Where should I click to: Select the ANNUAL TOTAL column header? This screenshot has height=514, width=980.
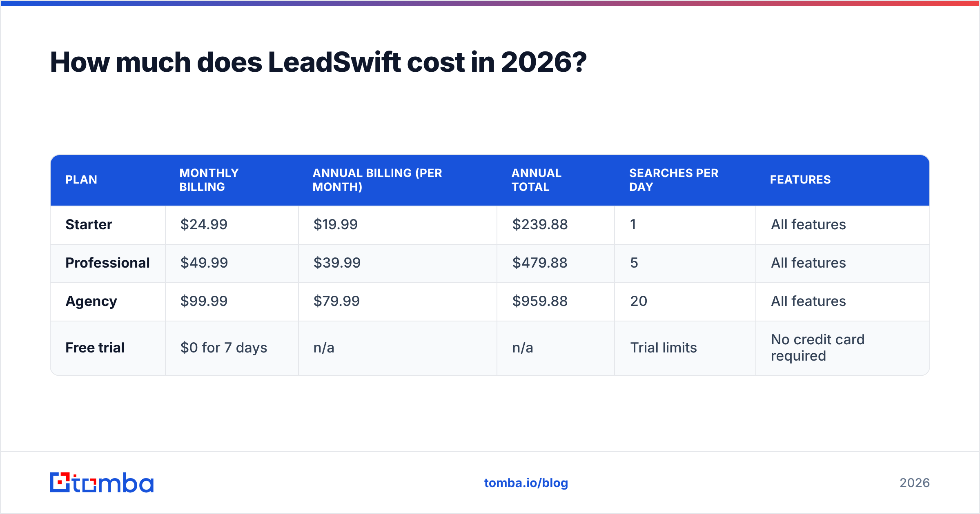point(537,180)
